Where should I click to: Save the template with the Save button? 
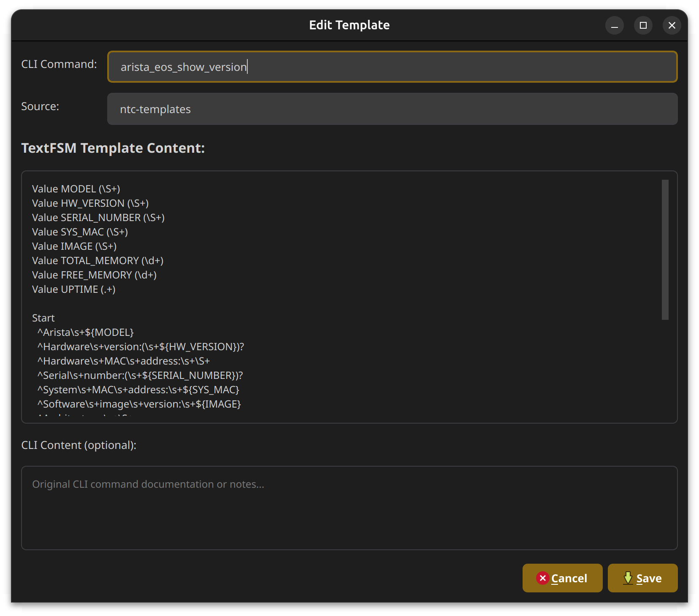pyautogui.click(x=643, y=578)
